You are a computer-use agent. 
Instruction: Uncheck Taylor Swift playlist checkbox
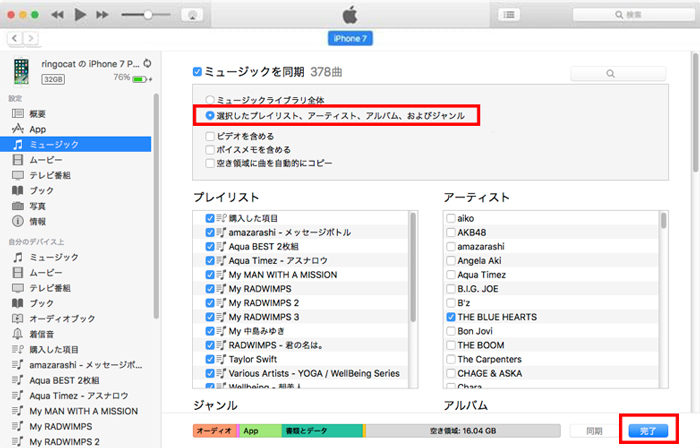(x=210, y=359)
